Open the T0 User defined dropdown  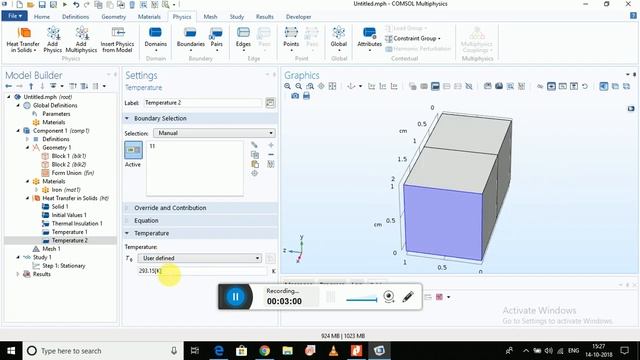200,258
